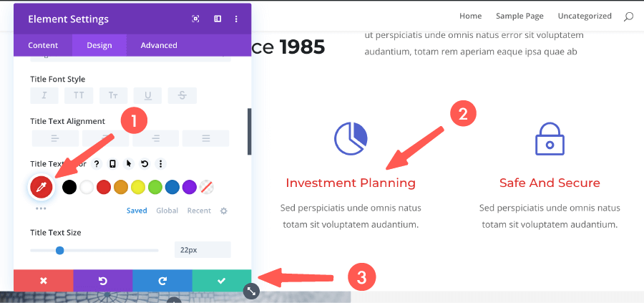Select the Global color palette link
Viewport: 644px width, 303px height.
pyautogui.click(x=167, y=211)
